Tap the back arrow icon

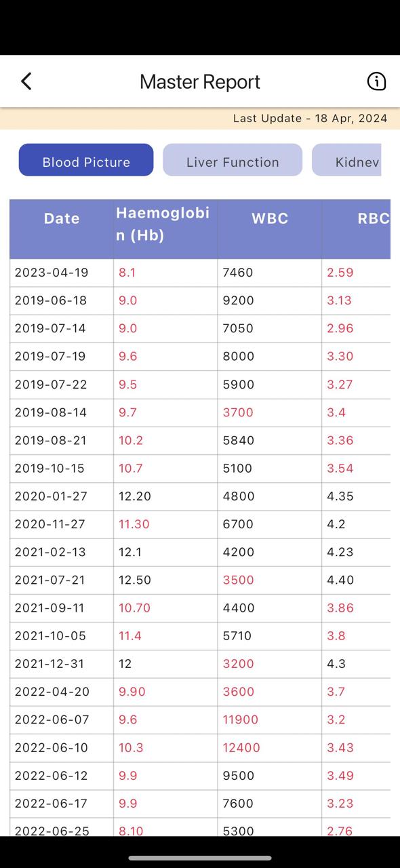point(26,81)
